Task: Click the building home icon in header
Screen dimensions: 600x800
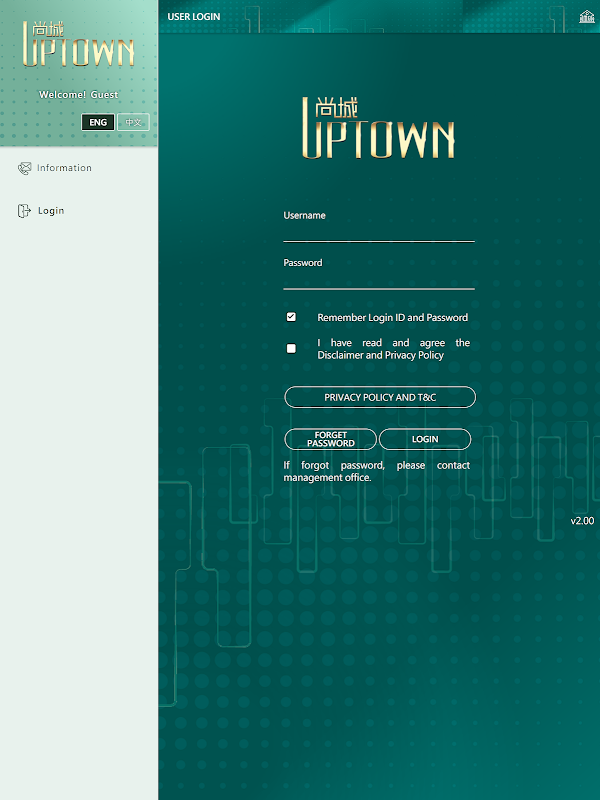Action: pyautogui.click(x=587, y=17)
